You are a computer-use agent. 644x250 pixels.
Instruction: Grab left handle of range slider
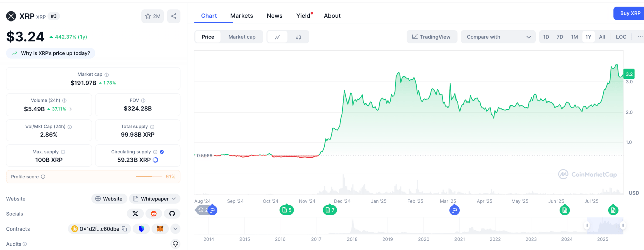coord(587,225)
